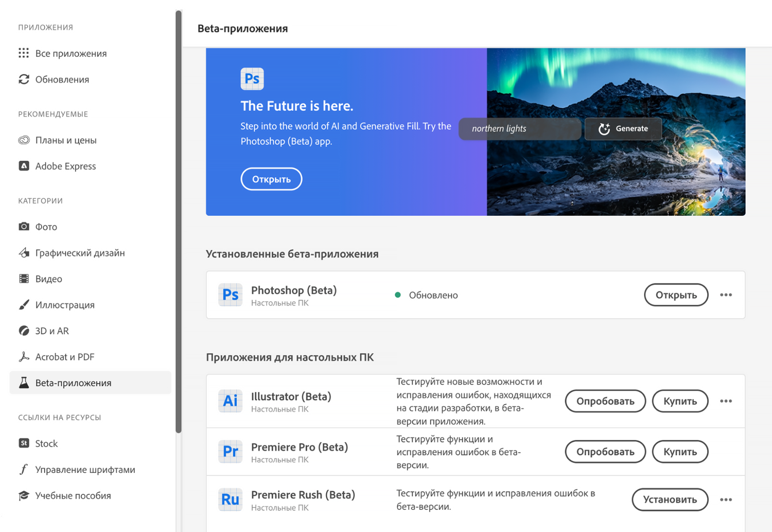
Task: Click the Acrobat icon beside Acrobat и PDF
Action: (24, 356)
